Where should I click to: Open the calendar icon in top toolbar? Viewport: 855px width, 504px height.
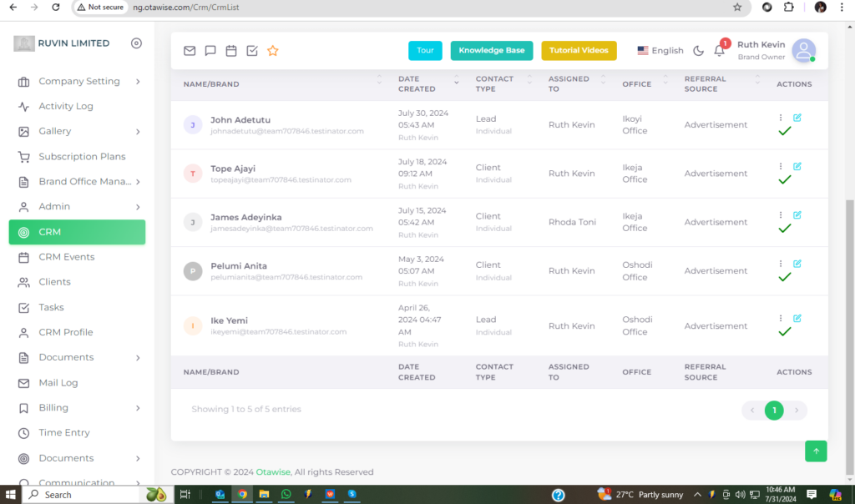tap(231, 51)
